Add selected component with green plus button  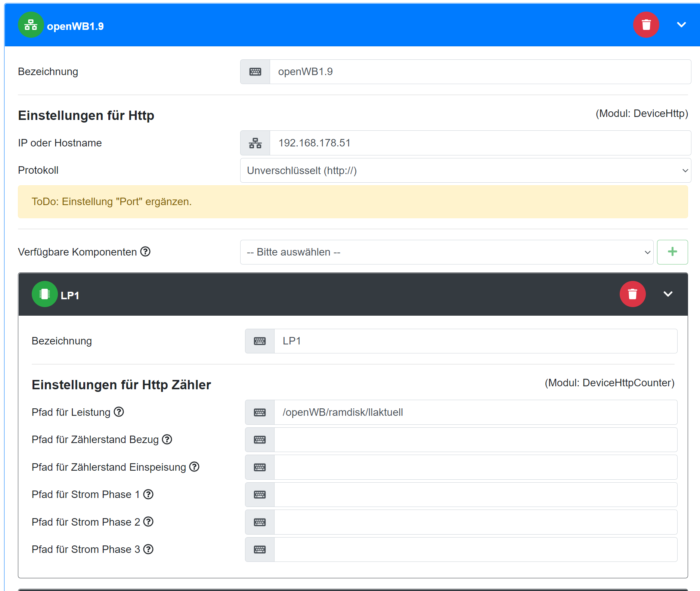point(672,252)
